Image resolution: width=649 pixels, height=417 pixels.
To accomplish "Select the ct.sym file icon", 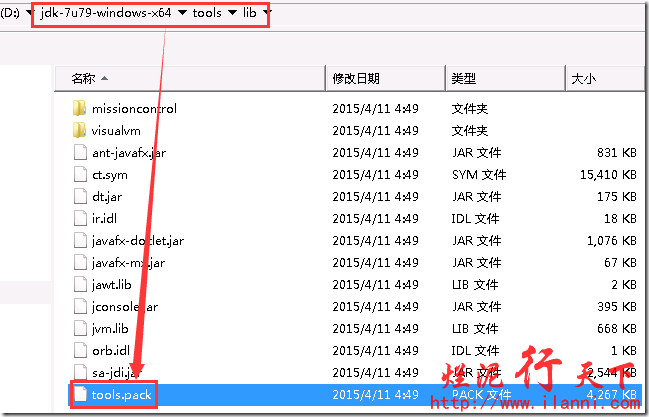I will coord(80,174).
